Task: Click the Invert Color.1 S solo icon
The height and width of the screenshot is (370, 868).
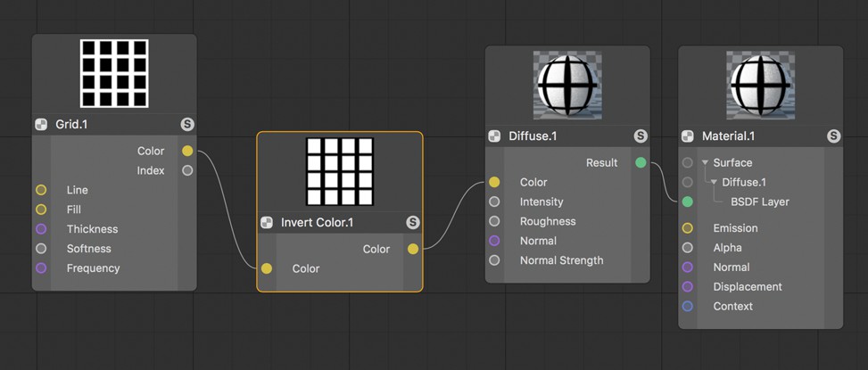Action: (x=412, y=222)
